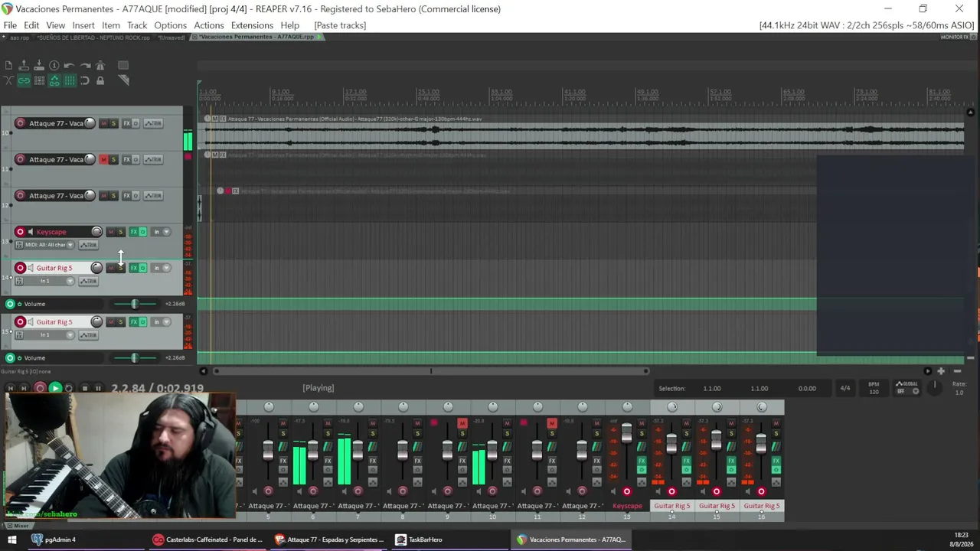Open FX chain for track 10
The image size is (980, 551).
pyautogui.click(x=126, y=123)
